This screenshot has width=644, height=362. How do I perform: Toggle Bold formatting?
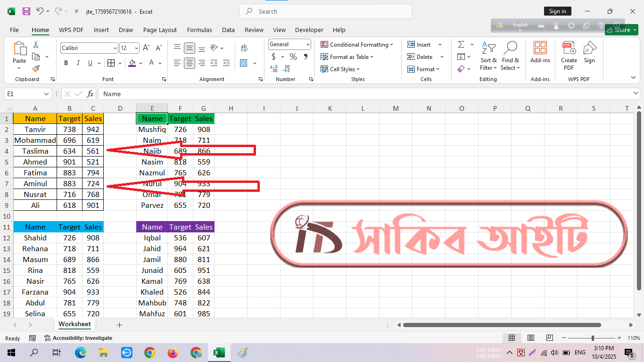(x=66, y=63)
